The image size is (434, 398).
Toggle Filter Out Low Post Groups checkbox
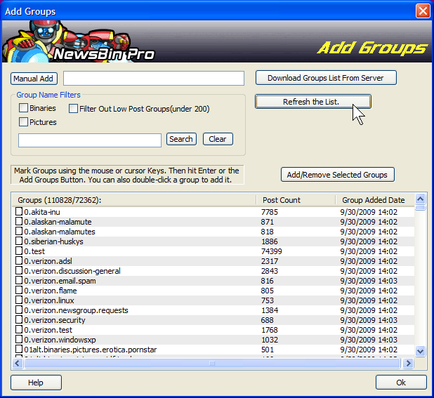click(73, 109)
